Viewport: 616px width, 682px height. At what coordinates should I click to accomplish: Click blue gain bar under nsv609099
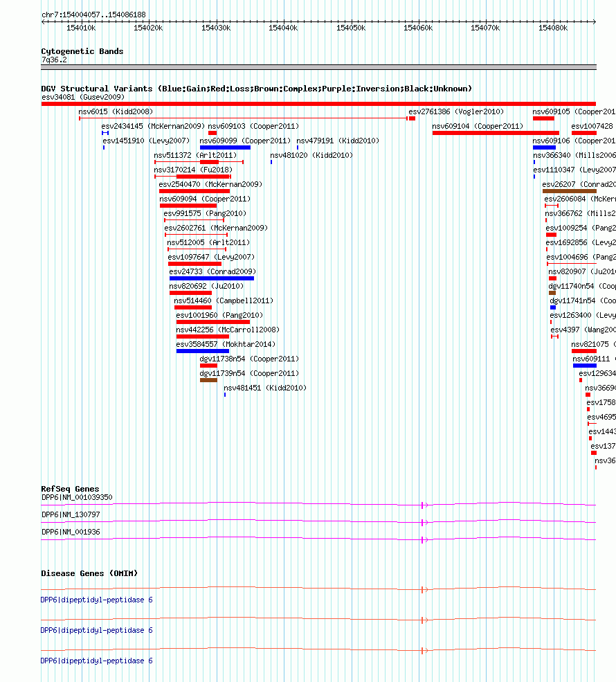pos(225,147)
